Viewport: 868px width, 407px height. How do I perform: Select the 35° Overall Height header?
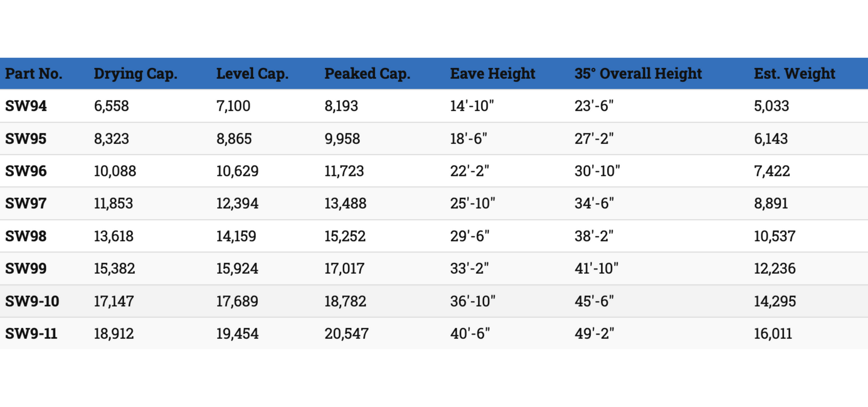click(638, 74)
